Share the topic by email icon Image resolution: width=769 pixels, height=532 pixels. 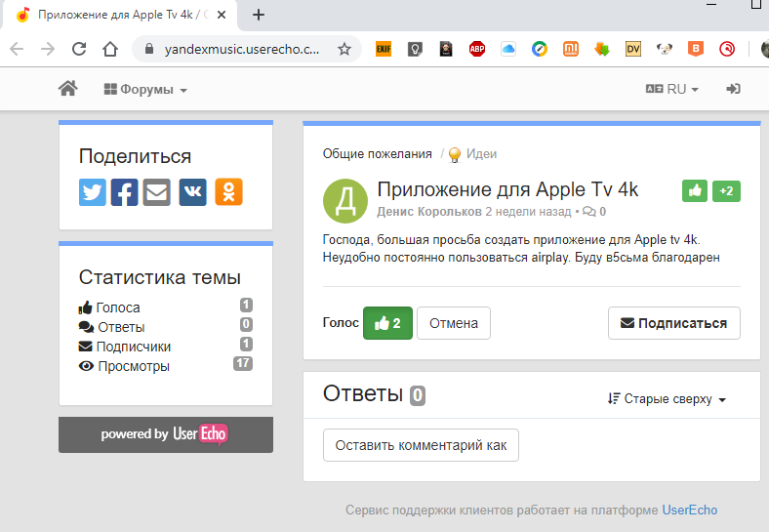tap(157, 192)
